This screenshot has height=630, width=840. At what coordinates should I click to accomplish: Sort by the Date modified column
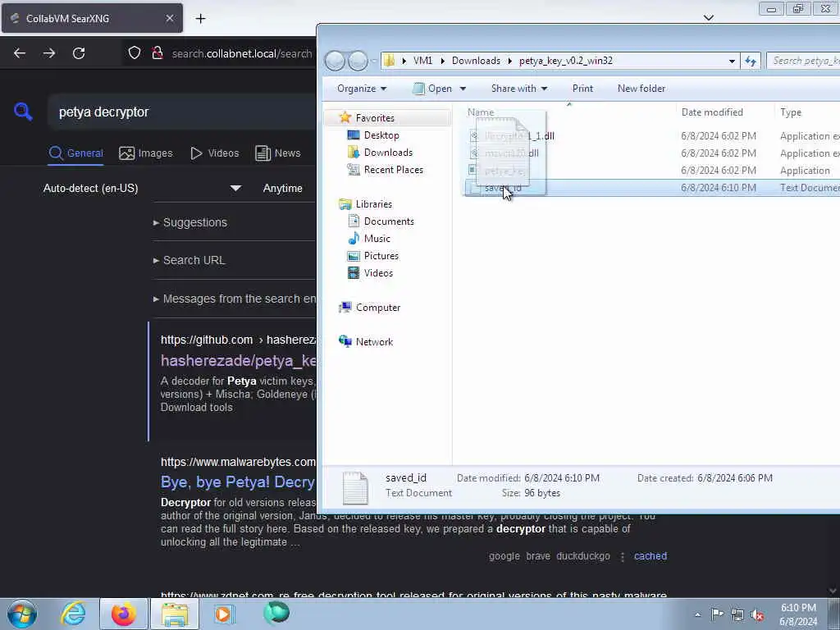coord(724,112)
